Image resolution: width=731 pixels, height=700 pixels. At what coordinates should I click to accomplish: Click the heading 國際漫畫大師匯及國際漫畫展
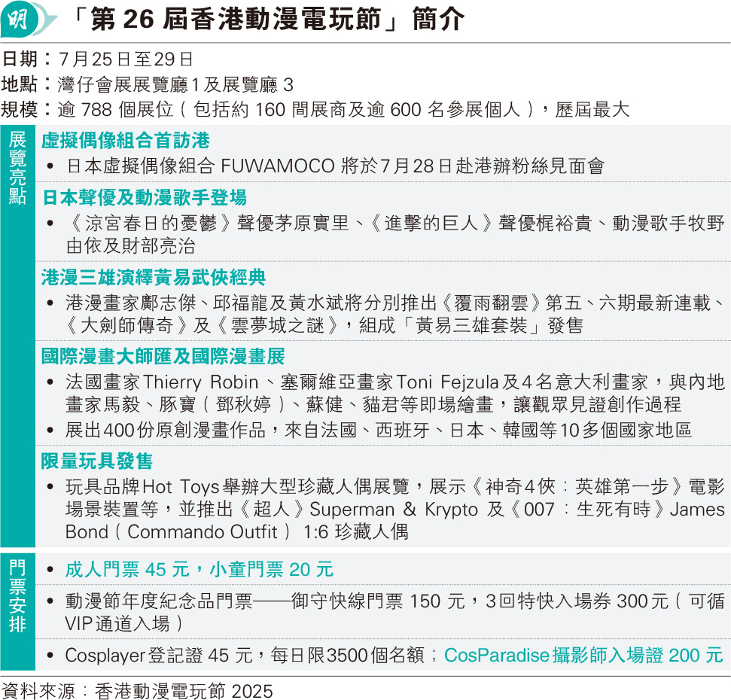163,356
